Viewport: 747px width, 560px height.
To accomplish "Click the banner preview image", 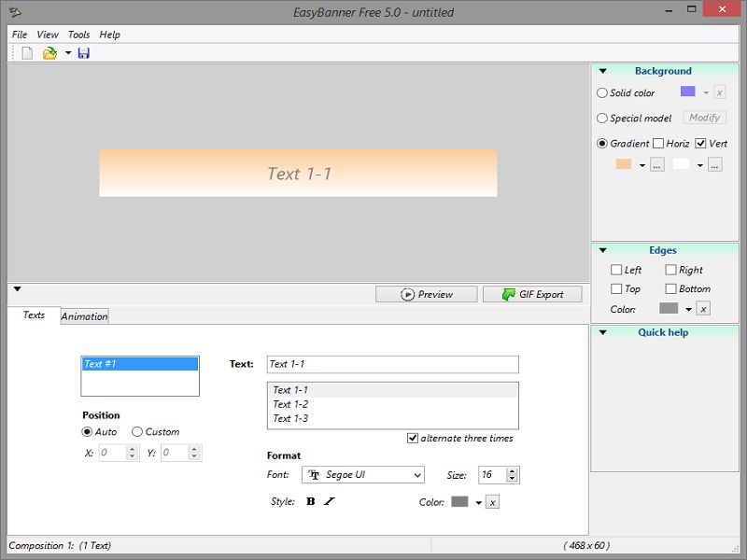I will [298, 174].
